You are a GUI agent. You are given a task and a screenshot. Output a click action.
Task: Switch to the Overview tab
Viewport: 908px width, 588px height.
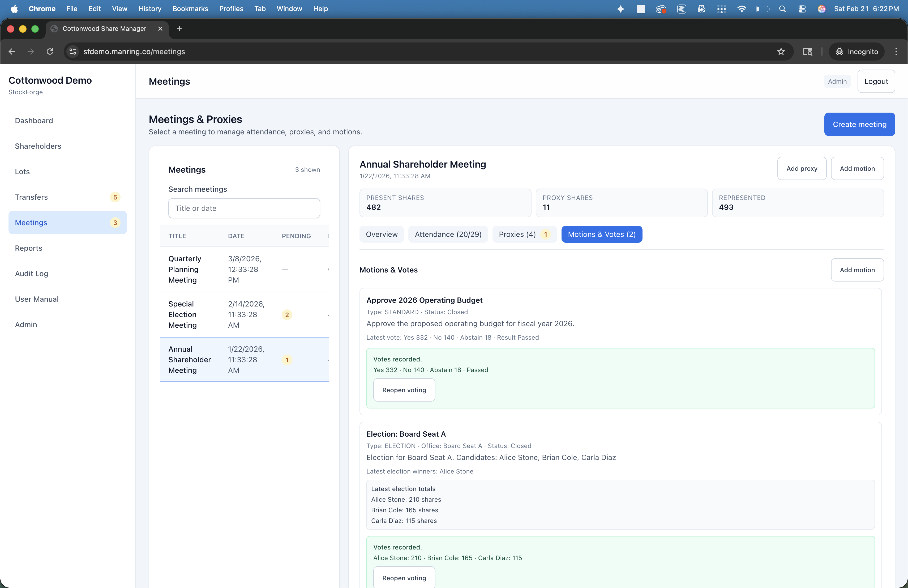click(x=382, y=234)
